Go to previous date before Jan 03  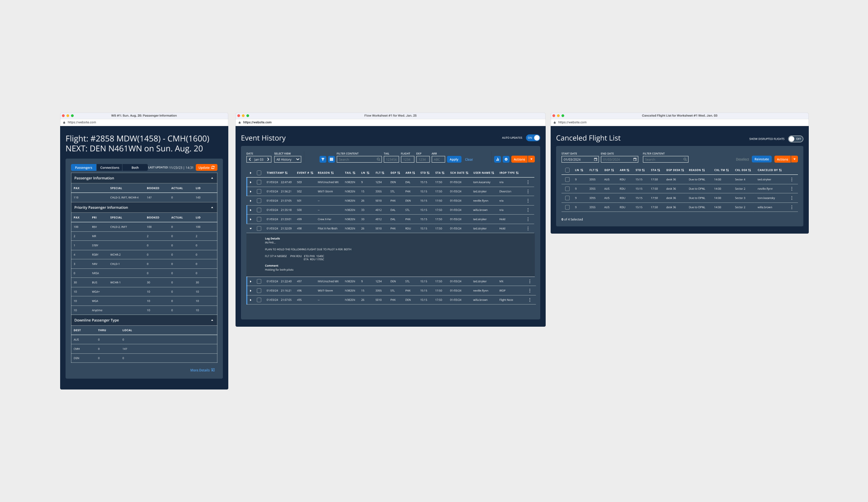250,160
